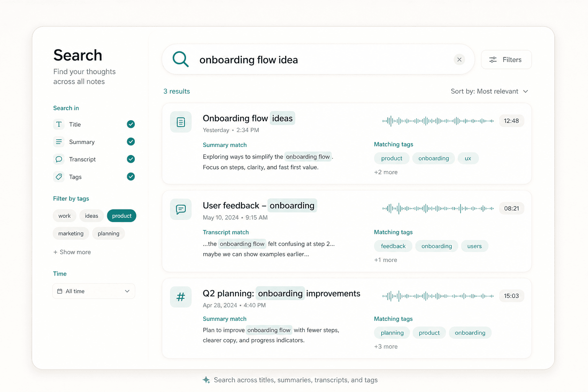This screenshot has width=588, height=392.
Task: Click the waveform of the 08:21 recording
Action: pos(438,209)
